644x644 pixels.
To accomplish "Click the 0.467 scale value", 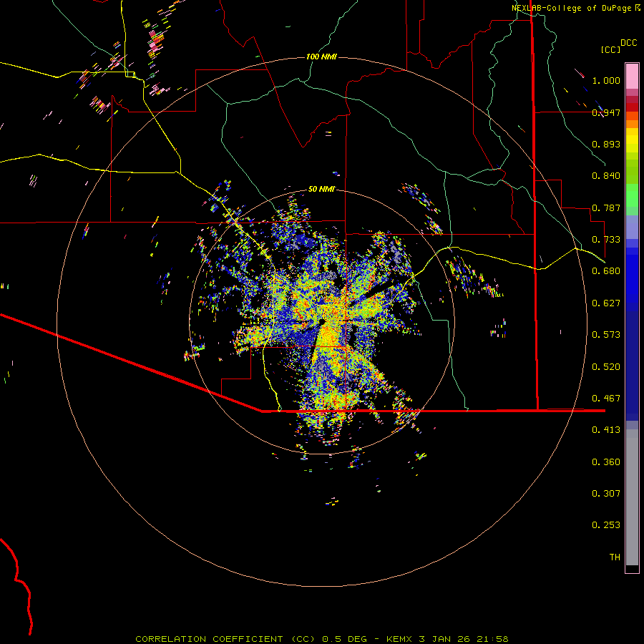I will point(606,399).
